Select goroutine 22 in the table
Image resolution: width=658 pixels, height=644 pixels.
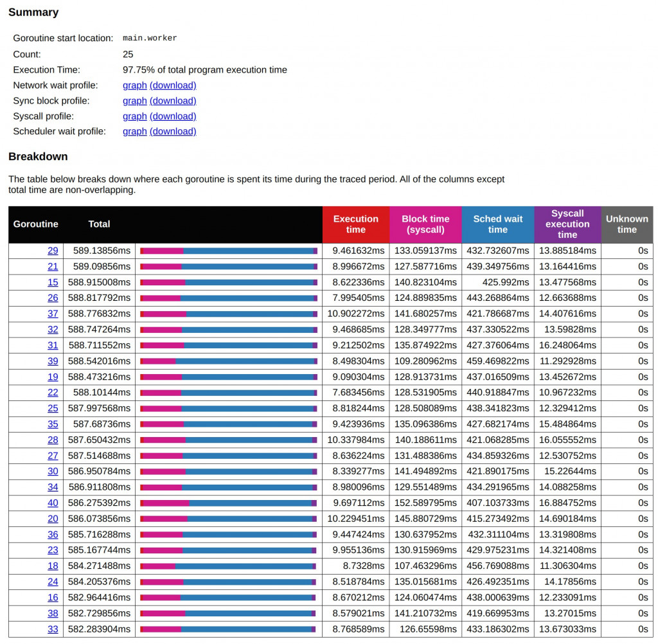coord(53,393)
